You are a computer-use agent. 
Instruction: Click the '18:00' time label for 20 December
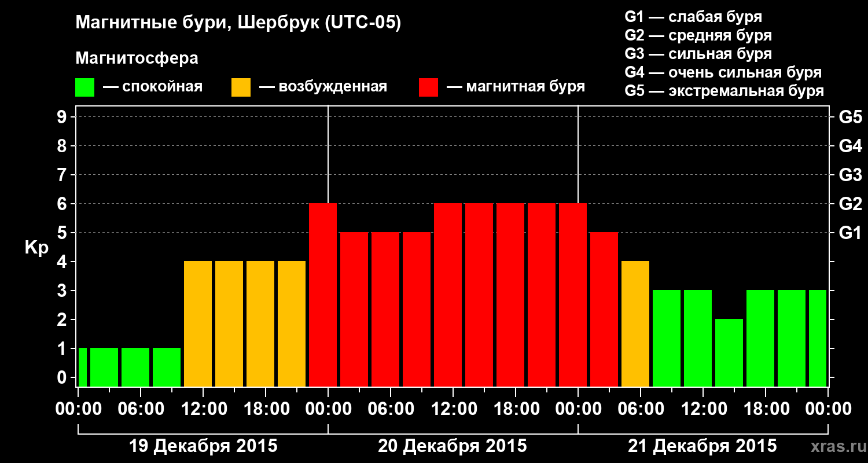(x=516, y=409)
